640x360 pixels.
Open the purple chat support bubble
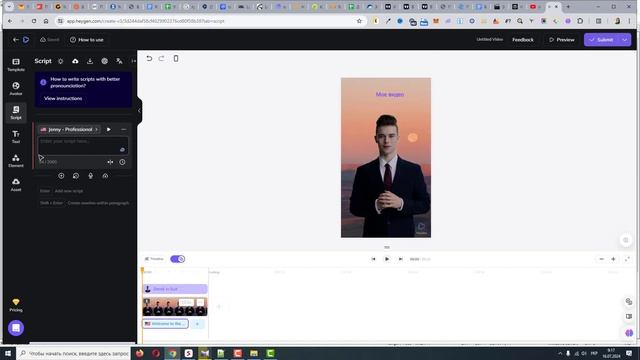pyautogui.click(x=16, y=328)
